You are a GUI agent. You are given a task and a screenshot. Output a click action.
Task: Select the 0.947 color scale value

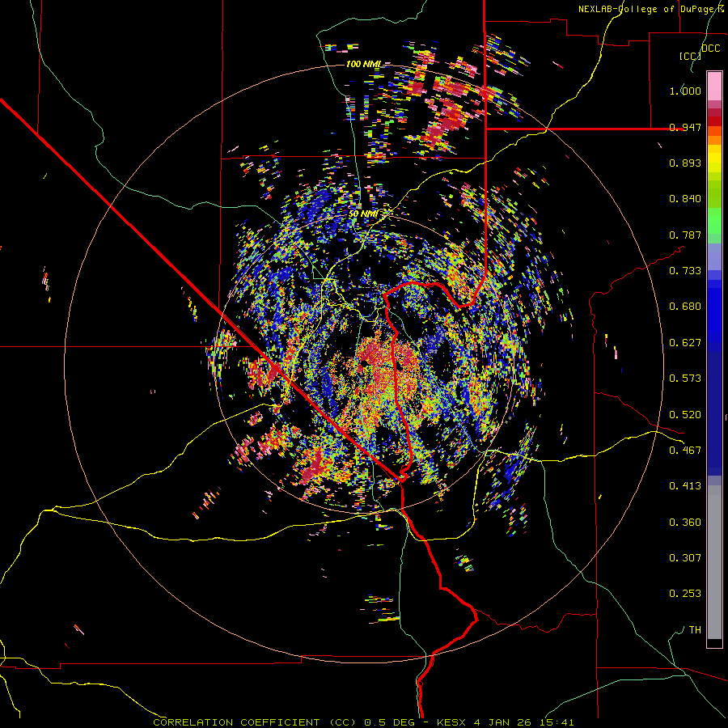click(685, 127)
